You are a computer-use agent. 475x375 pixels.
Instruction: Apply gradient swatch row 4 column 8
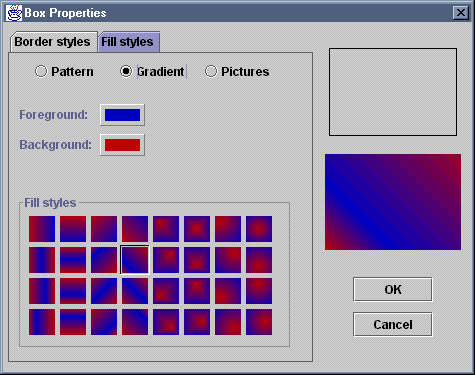click(259, 322)
